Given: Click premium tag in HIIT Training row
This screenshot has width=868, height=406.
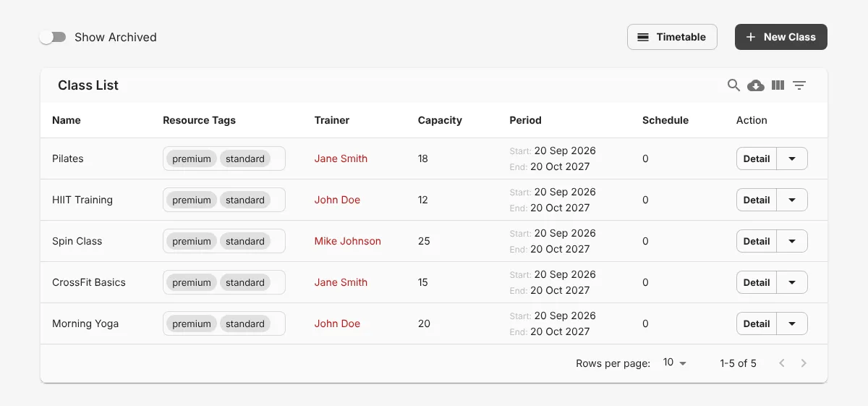Looking at the screenshot, I should pos(192,200).
